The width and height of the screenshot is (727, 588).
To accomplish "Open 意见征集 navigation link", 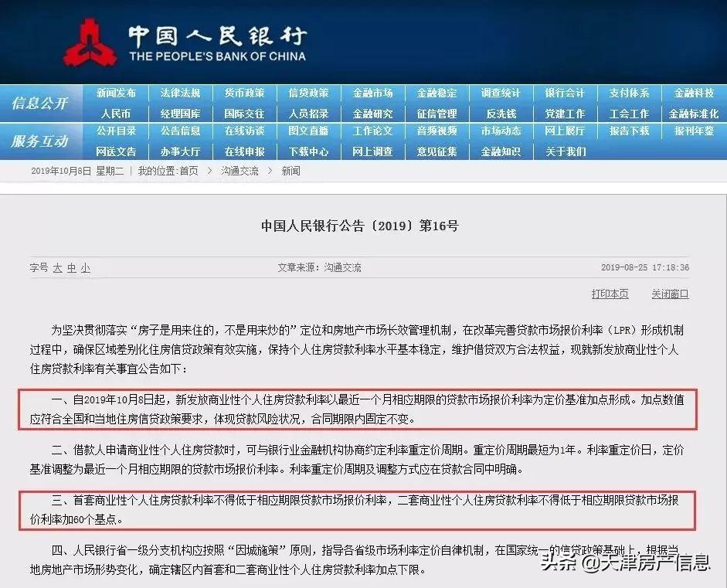I will (437, 151).
